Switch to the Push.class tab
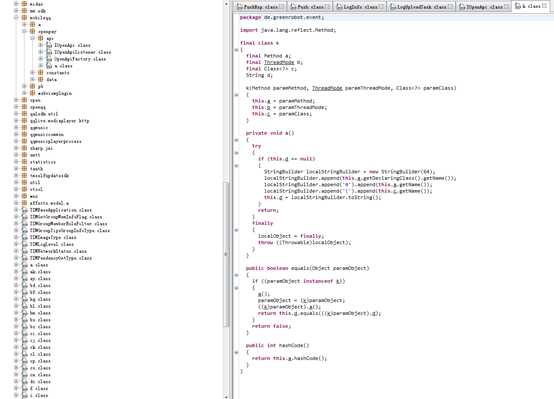The image size is (554, 399). pyautogui.click(x=310, y=7)
